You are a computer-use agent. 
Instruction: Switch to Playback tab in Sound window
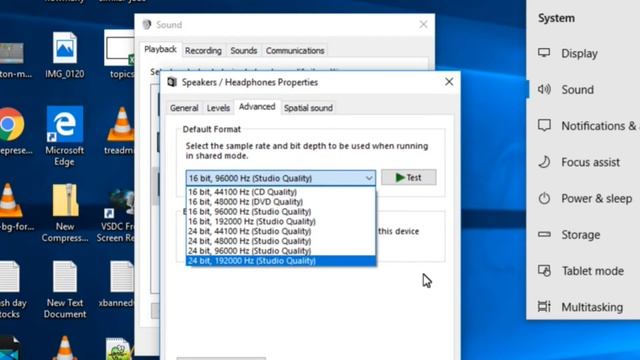(160, 49)
